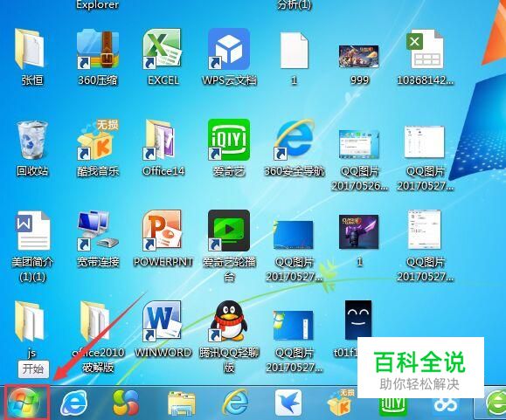This screenshot has width=506, height=420.
Task: Select QQ图片20170527 file right of purple game image
Action: pos(425,230)
